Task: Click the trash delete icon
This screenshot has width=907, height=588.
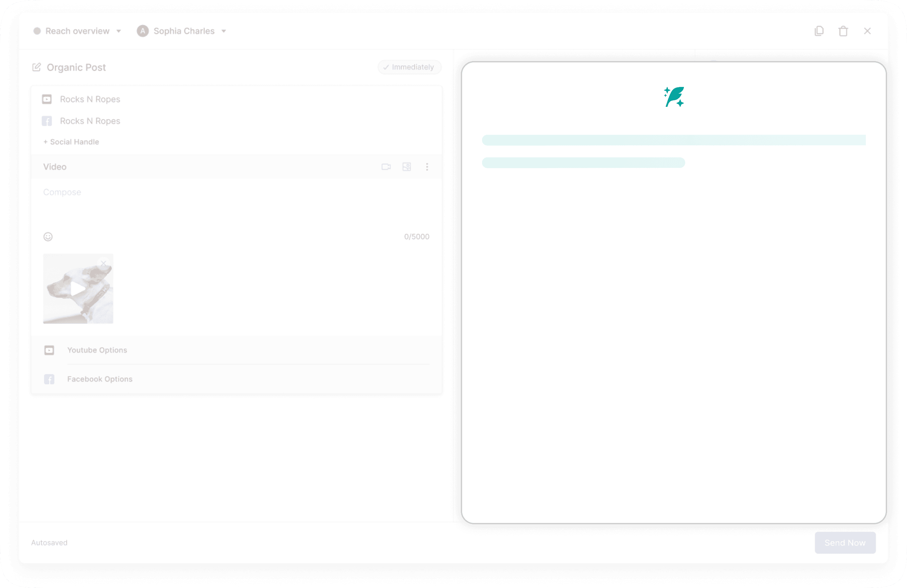Action: [x=843, y=31]
